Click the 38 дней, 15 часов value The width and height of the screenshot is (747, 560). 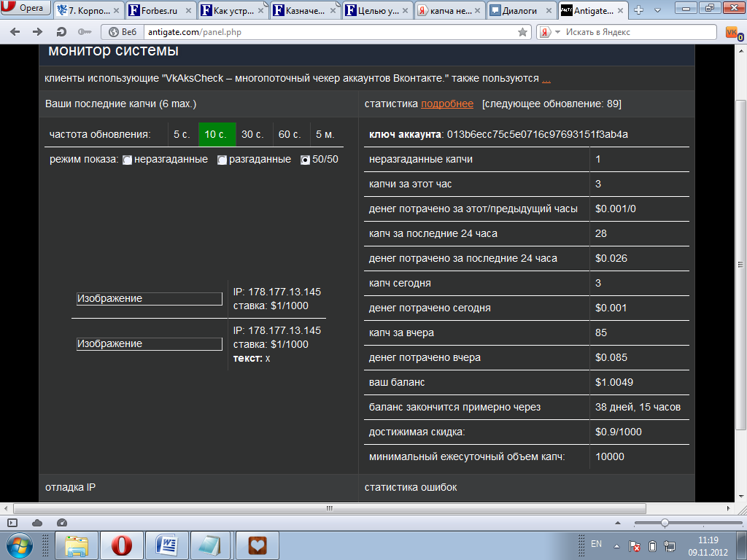pos(638,407)
